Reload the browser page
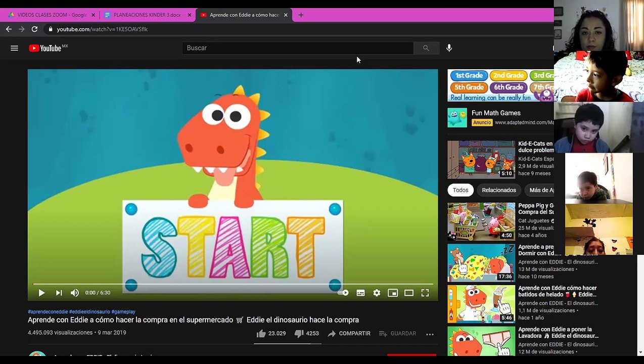The height and width of the screenshot is (364, 644). 34,29
